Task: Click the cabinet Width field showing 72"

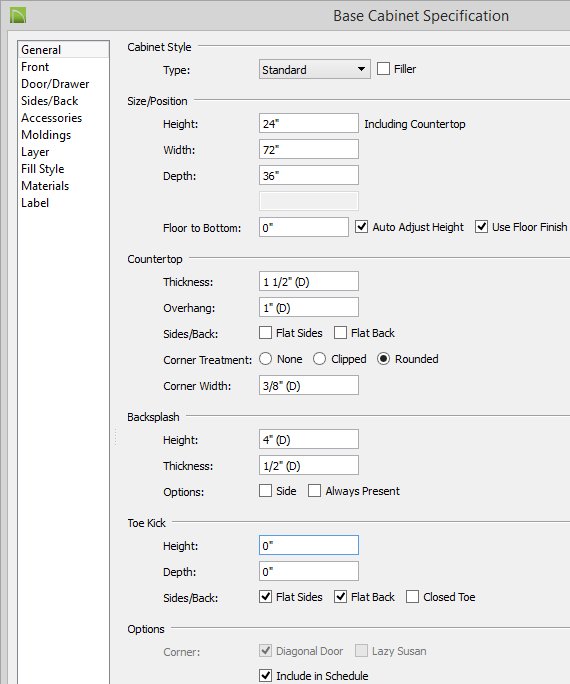Action: coord(309,150)
